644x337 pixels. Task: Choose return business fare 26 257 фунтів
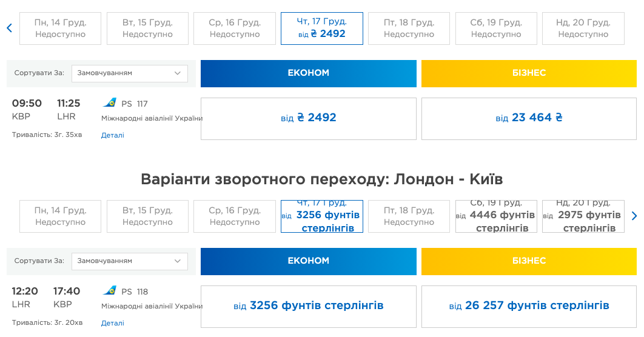pyautogui.click(x=529, y=307)
